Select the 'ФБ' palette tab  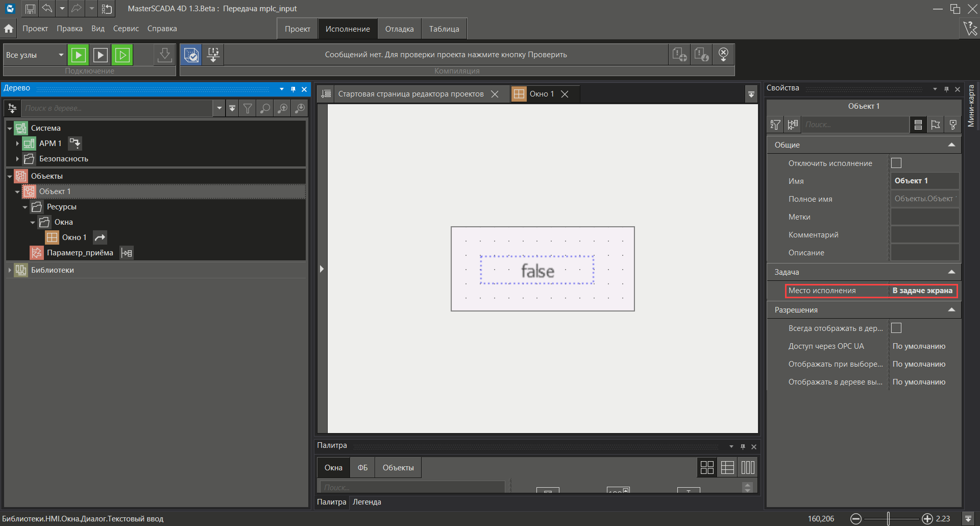pos(362,468)
